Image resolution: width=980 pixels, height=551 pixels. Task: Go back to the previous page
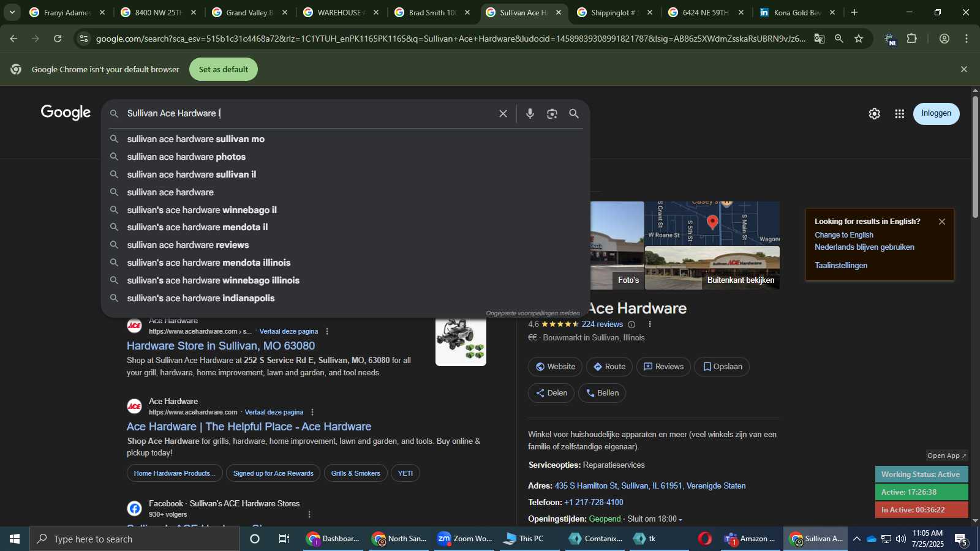pyautogui.click(x=13, y=39)
